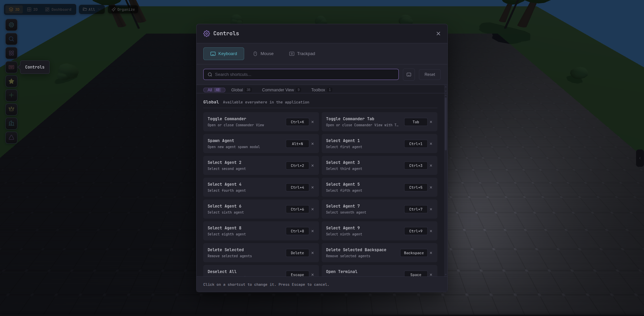Viewport: 644px width, 316px height.
Task: Click the Search shortcuts field
Action: tap(301, 75)
